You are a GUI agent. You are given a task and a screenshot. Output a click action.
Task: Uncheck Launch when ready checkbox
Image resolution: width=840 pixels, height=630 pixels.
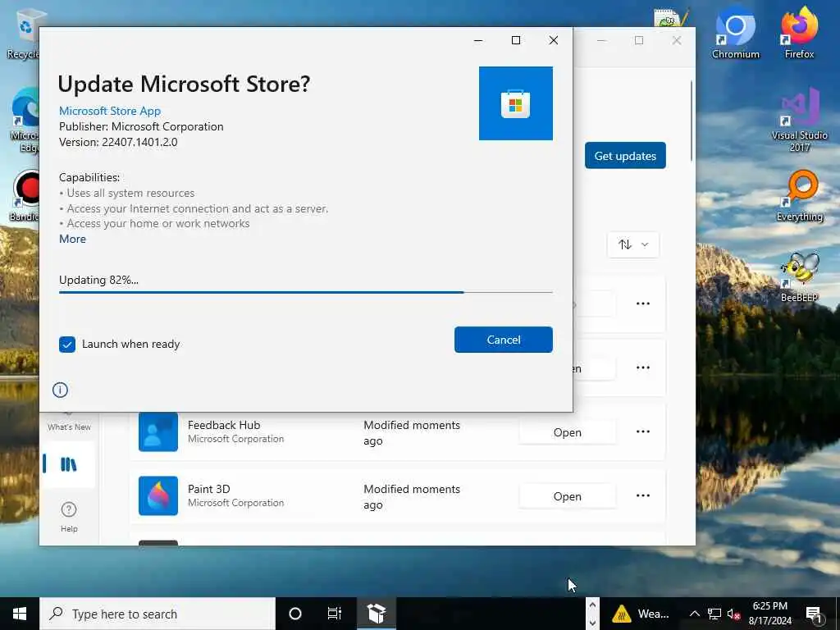click(67, 345)
